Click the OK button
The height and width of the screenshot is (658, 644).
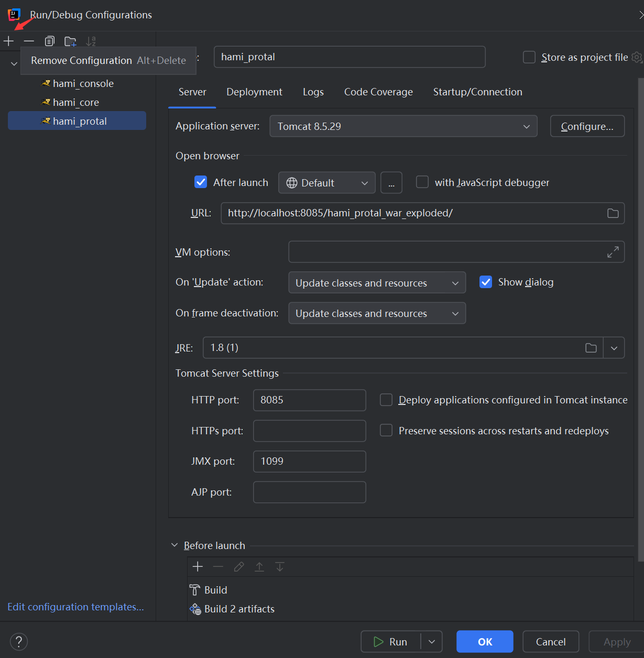(x=485, y=642)
